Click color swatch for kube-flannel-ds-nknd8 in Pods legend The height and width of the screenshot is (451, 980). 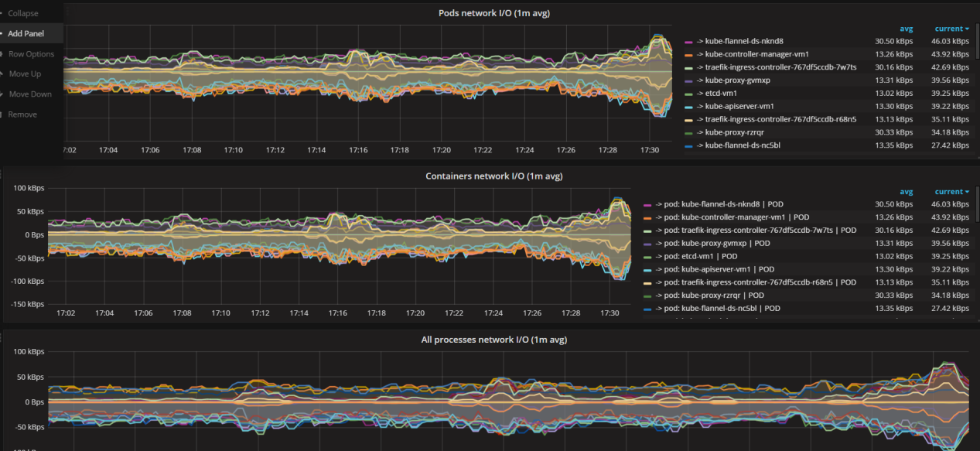tap(688, 41)
